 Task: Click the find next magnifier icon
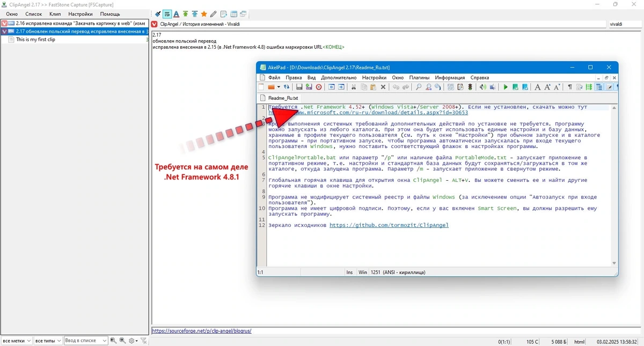[x=123, y=341]
